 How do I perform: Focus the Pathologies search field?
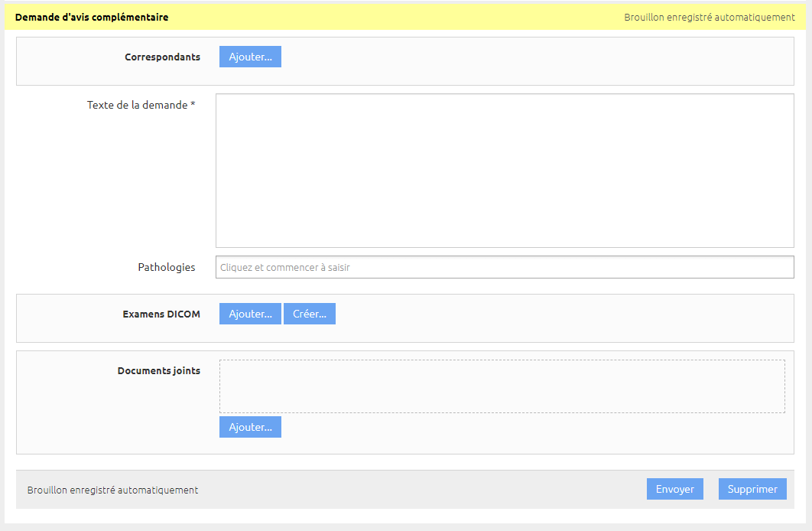(x=505, y=267)
